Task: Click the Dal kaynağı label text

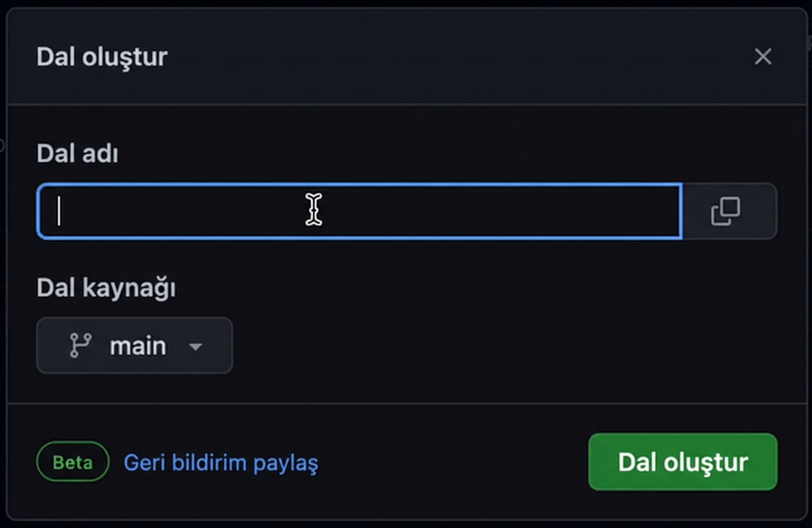Action: [105, 287]
